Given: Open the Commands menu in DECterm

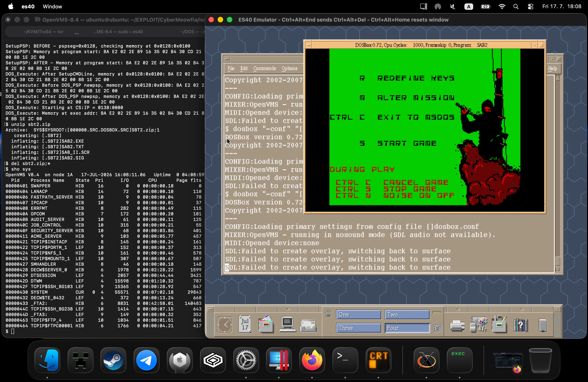Looking at the screenshot, I should click(x=264, y=68).
